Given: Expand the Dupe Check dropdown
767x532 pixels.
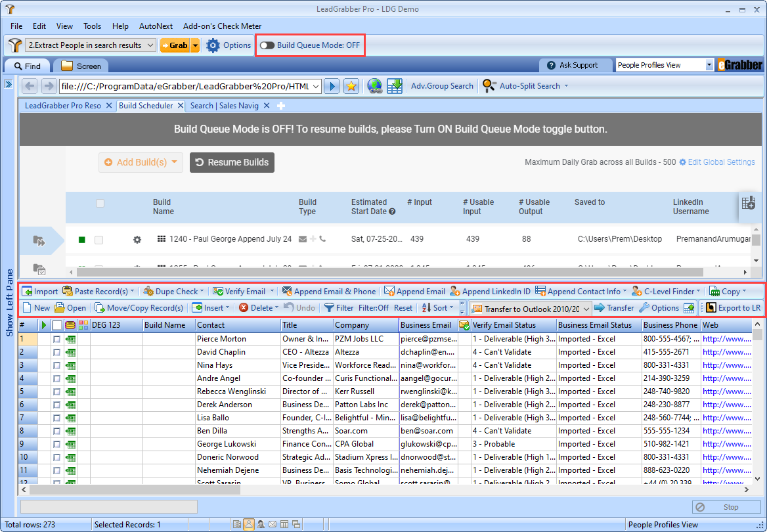Looking at the screenshot, I should pos(202,291).
